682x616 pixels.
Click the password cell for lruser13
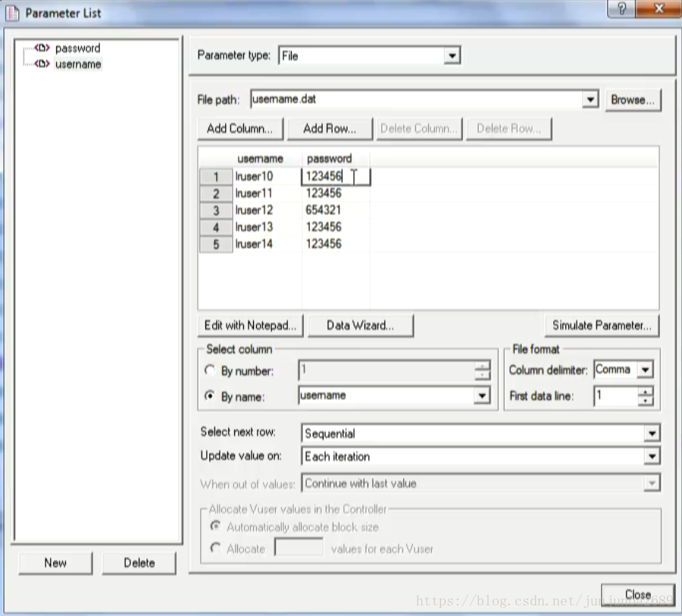(336, 227)
